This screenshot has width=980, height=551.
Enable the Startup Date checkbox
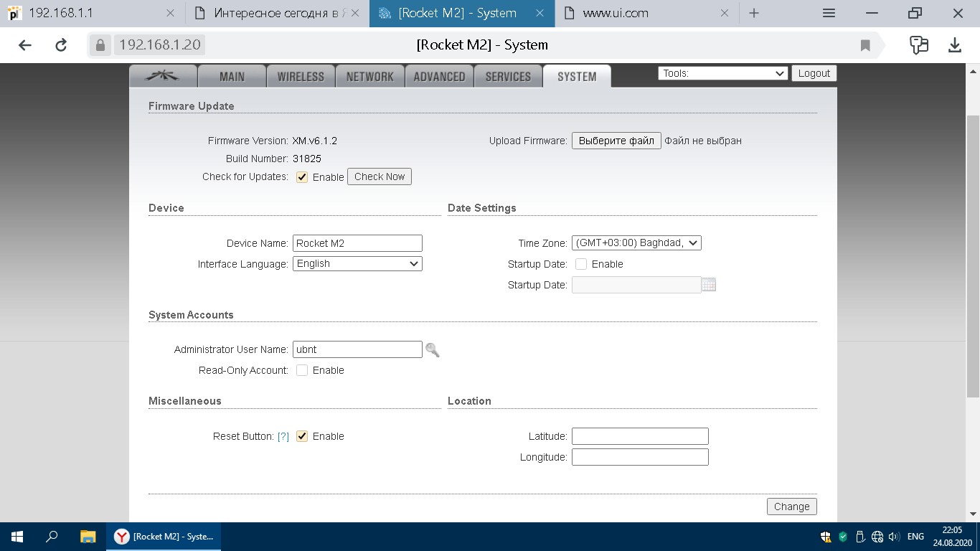click(581, 264)
